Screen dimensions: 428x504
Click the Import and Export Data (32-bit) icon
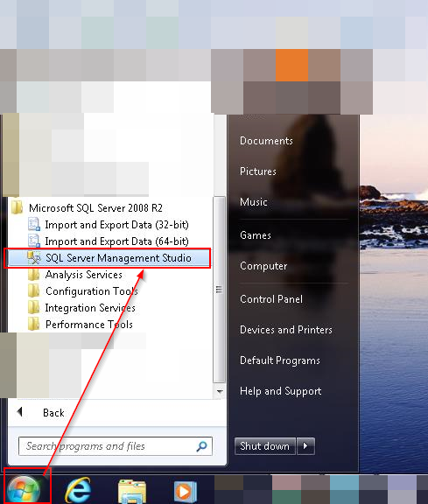pos(34,224)
